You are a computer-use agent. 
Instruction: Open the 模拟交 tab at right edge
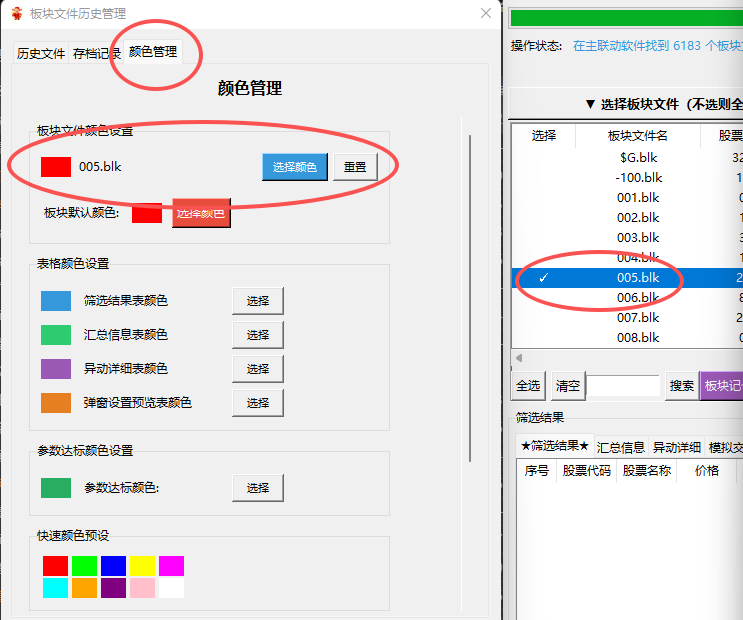[x=725, y=447]
